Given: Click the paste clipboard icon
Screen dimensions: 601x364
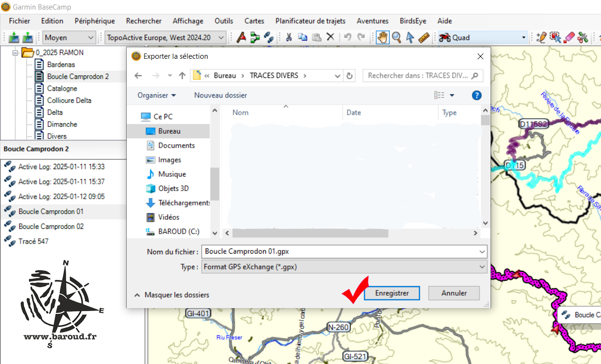Looking at the screenshot, I should pyautogui.click(x=317, y=37).
